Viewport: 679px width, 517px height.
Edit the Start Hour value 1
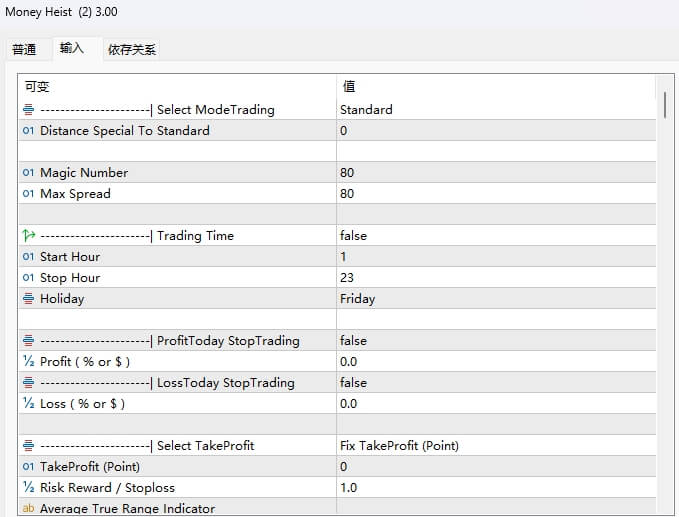(x=496, y=257)
